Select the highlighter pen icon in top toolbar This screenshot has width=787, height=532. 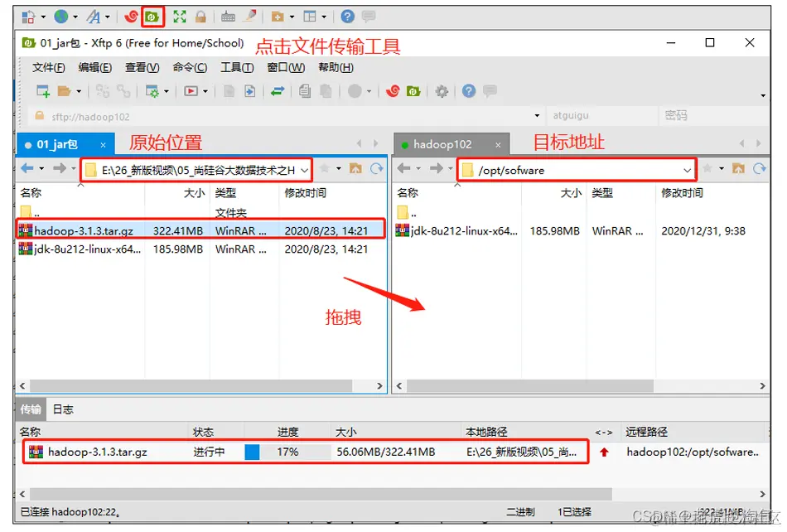click(249, 17)
